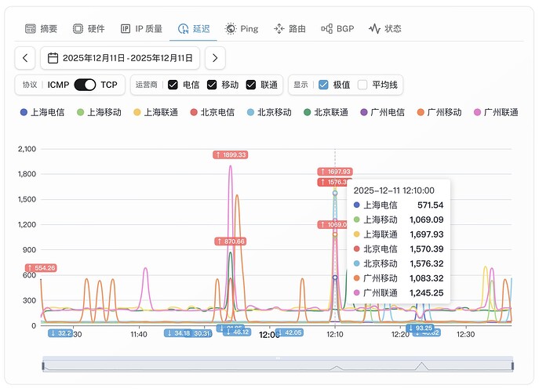Enable the 平均线 average line checkbox
Viewport: 539px width, 392px height.
[x=362, y=85]
